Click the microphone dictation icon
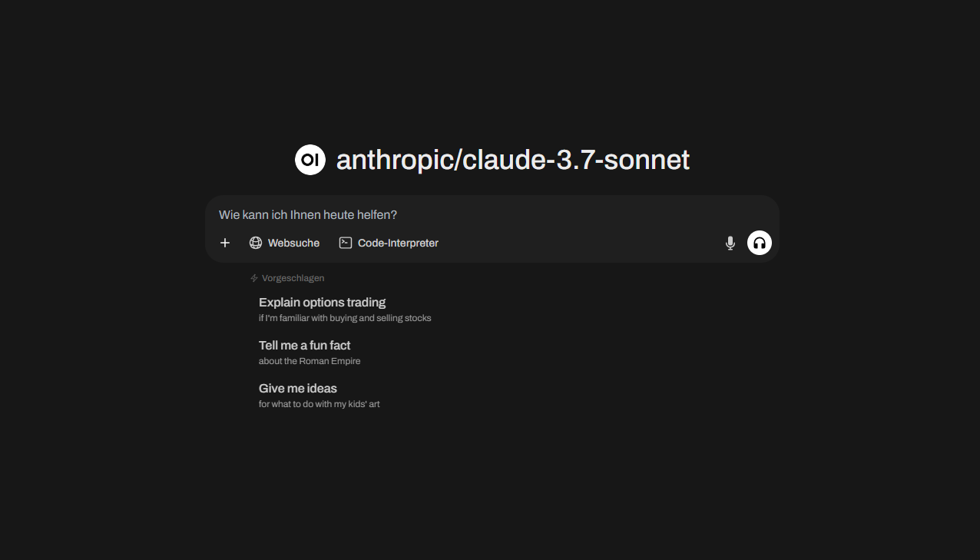Viewport: 980px width, 560px height. point(730,243)
